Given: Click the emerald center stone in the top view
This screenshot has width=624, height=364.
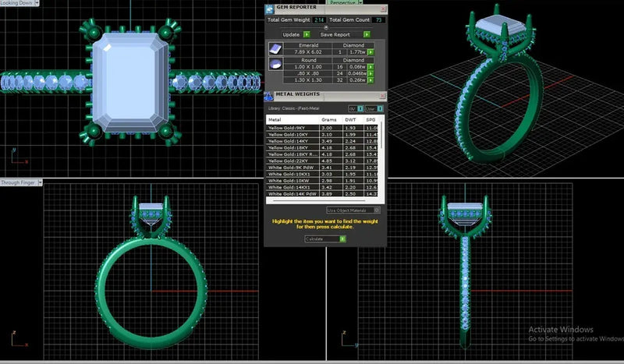Looking at the screenshot, I should 130,83.
